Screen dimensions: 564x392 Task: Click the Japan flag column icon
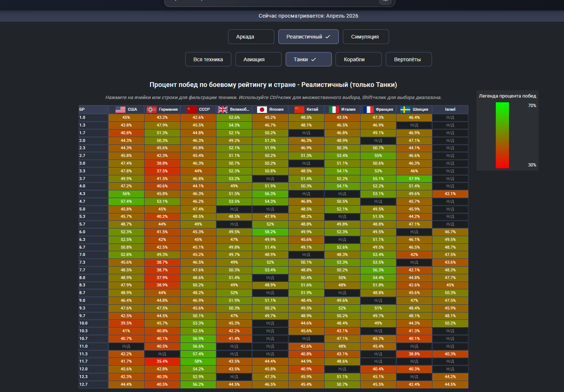pos(262,109)
